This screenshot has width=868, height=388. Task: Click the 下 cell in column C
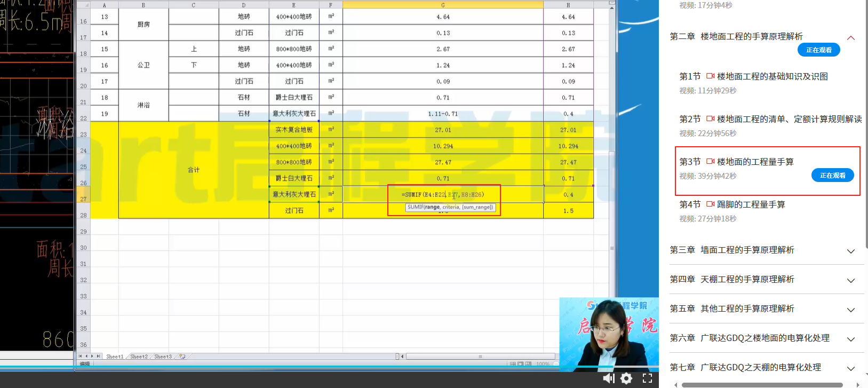[x=194, y=65]
